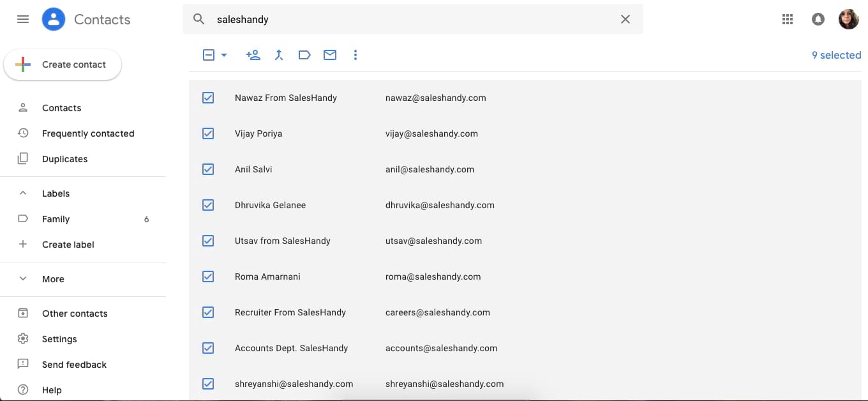Open Frequently contacted list

88,133
